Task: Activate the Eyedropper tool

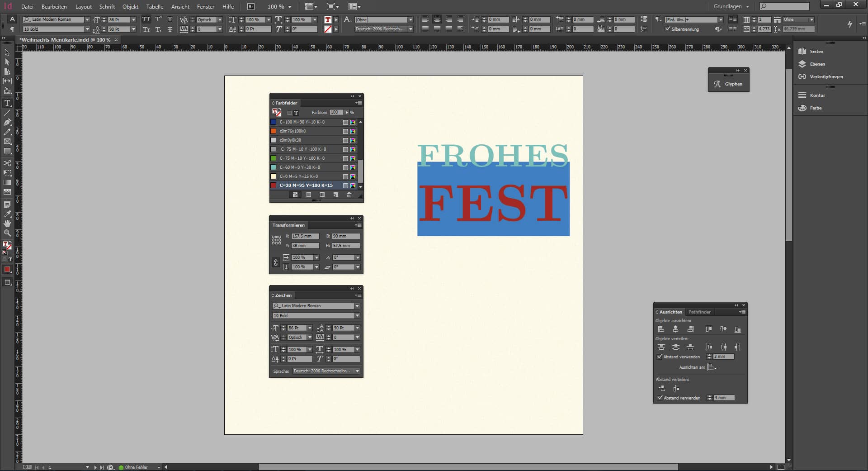Action: [7, 214]
